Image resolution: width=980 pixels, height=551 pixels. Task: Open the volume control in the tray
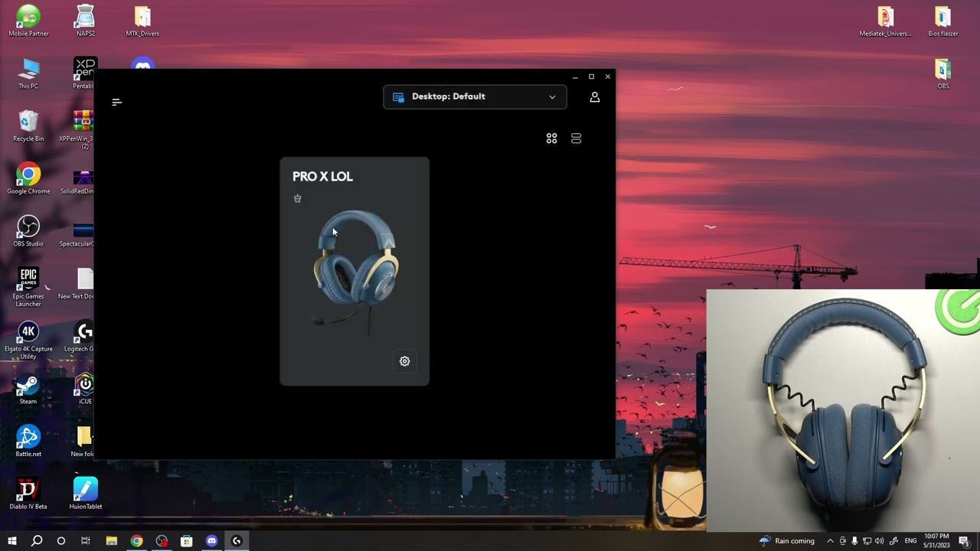(879, 541)
